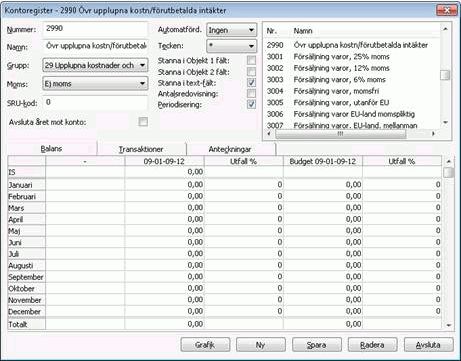Close the Kontoregister window
Screen dimensions: 461x361
pos(447,10)
